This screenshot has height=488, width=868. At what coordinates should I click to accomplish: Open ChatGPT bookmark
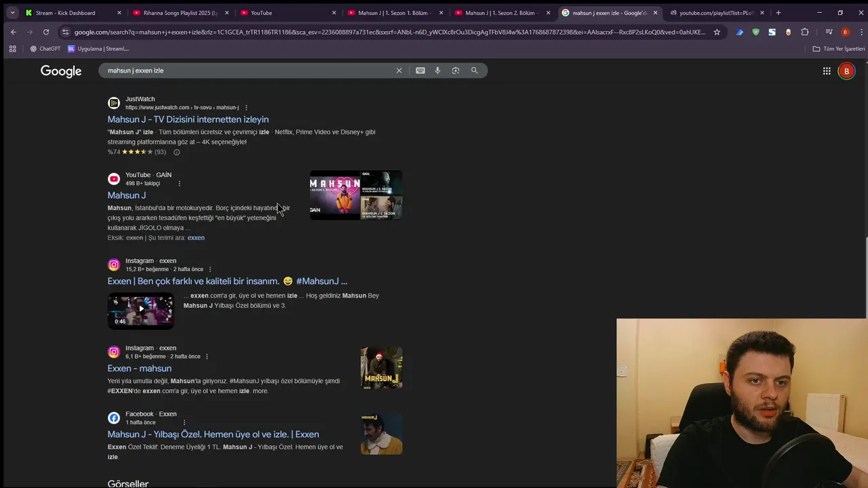[45, 49]
